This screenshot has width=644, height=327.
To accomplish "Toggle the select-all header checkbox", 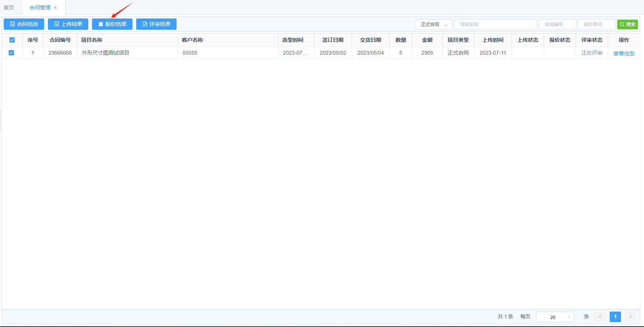I will click(x=12, y=40).
